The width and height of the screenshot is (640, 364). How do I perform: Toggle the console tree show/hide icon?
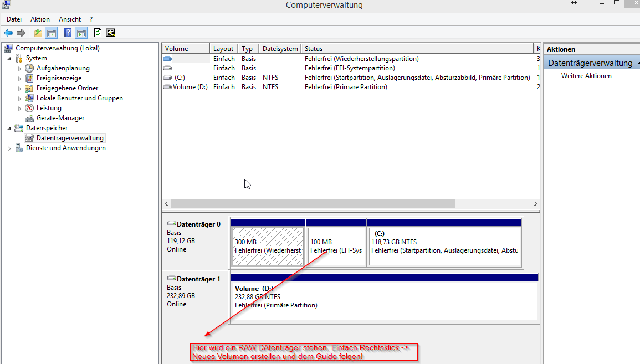52,33
